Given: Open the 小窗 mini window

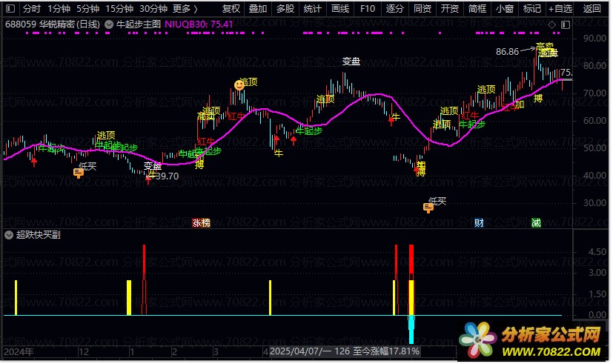Looking at the screenshot, I should click(504, 8).
